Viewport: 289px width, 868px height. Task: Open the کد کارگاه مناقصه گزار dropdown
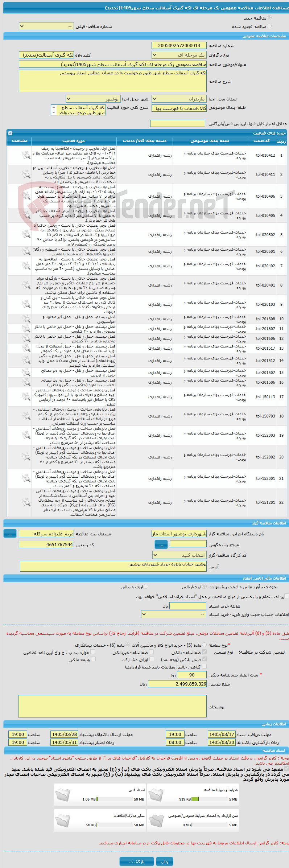click(179, 555)
